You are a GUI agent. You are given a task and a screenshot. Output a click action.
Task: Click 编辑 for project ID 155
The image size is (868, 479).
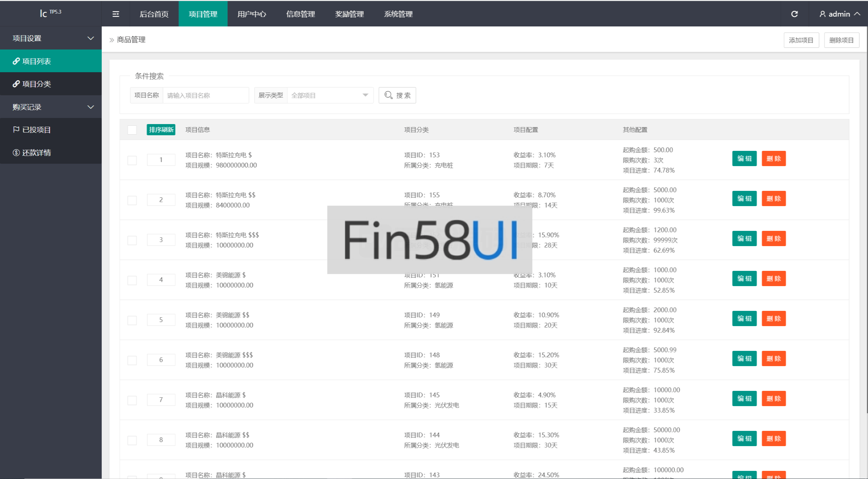point(744,199)
